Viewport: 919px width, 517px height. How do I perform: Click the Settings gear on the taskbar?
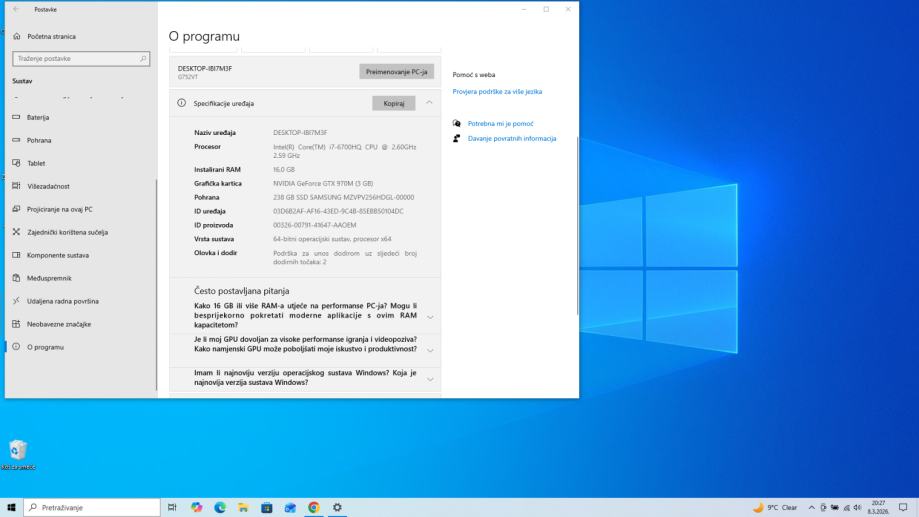coord(337,507)
